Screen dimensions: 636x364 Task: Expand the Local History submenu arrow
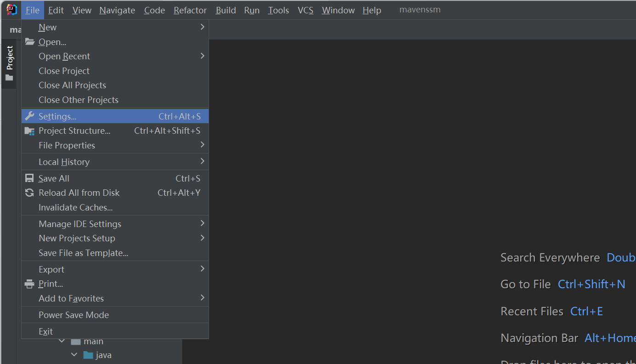(x=202, y=161)
